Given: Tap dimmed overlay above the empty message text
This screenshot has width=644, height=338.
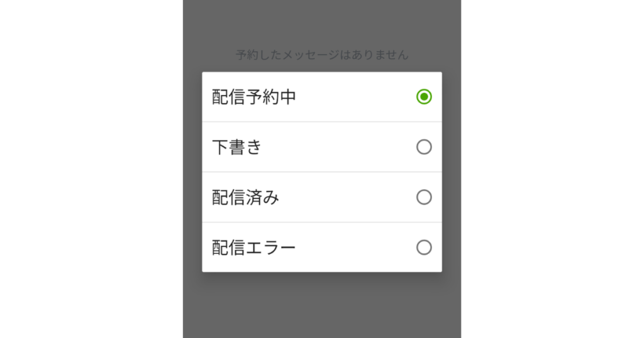Looking at the screenshot, I should pyautogui.click(x=322, y=23).
